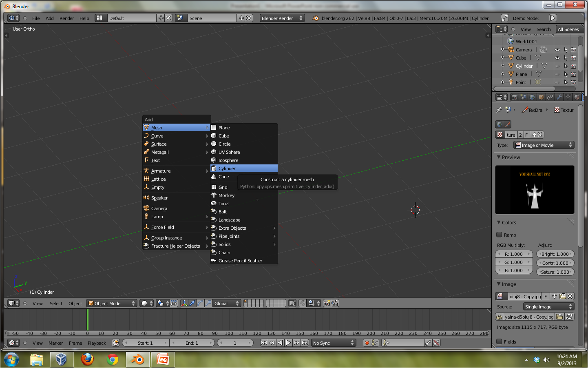The image size is (588, 368).
Task: Open the Image or Movie type dropdown
Action: click(x=544, y=145)
